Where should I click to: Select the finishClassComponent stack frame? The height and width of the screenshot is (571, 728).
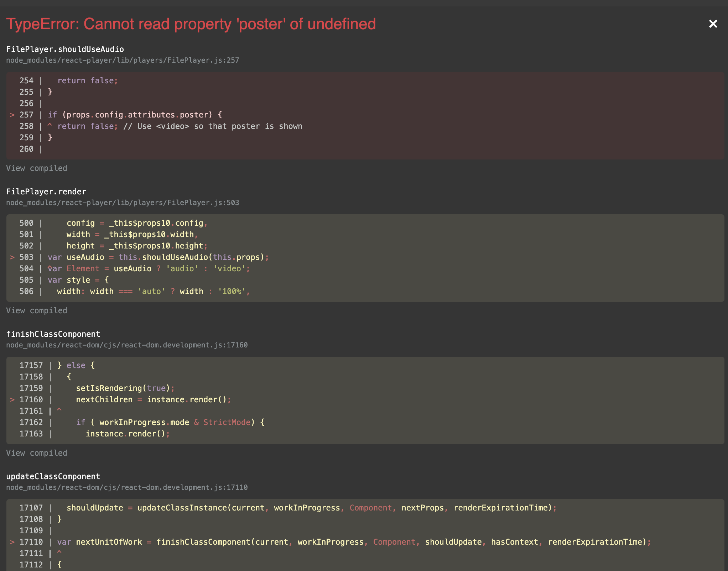pyautogui.click(x=53, y=334)
